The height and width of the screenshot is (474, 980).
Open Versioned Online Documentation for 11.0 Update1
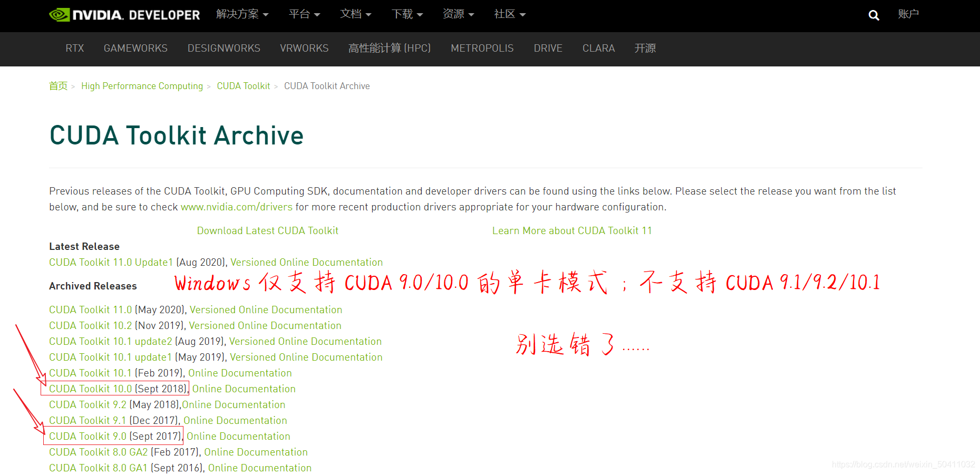coord(307,262)
